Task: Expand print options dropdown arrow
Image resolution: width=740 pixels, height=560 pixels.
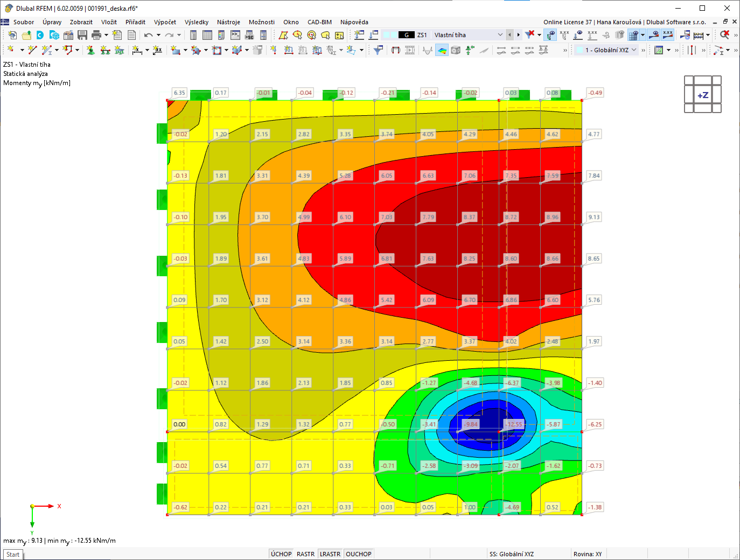Action: (x=106, y=35)
